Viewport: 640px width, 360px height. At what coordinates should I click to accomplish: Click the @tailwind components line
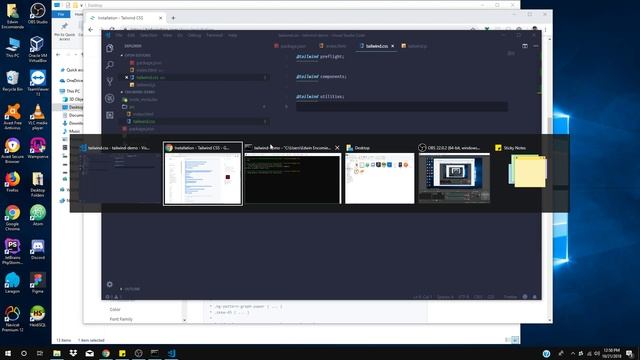click(x=321, y=77)
